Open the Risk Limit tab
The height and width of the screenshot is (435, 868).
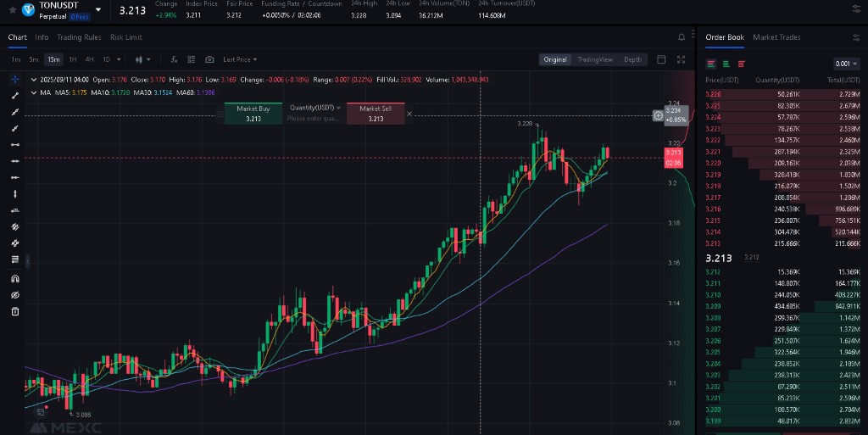(126, 37)
